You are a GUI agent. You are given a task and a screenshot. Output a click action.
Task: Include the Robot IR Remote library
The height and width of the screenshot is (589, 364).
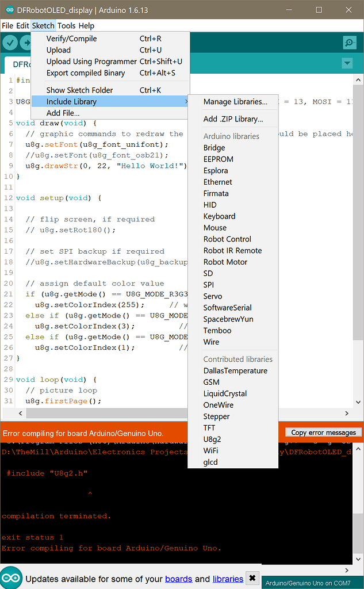click(x=233, y=251)
